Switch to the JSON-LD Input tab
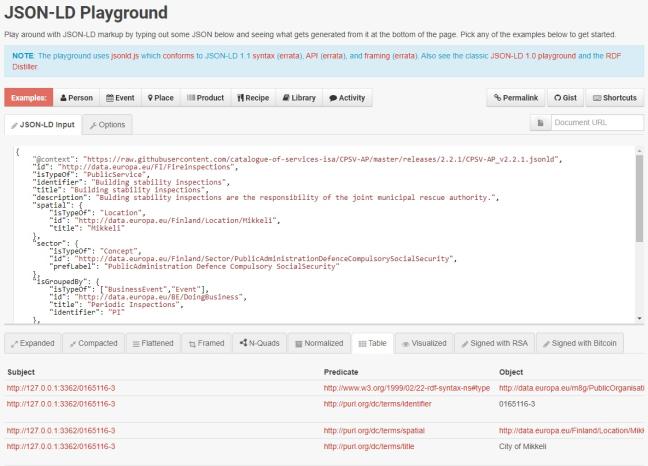 pyautogui.click(x=43, y=125)
